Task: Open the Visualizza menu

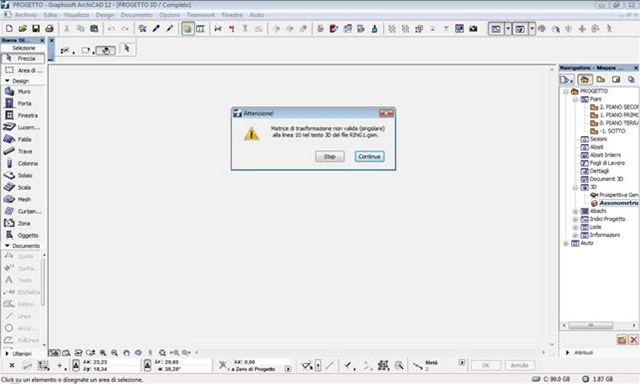Action: point(76,15)
